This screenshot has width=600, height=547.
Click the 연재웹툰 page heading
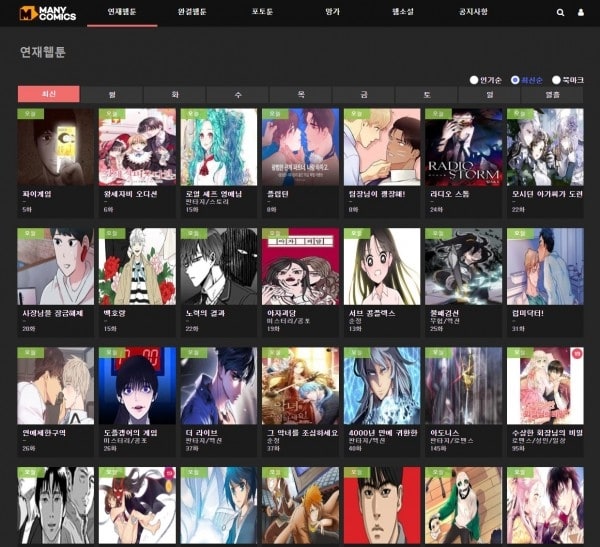[42, 52]
